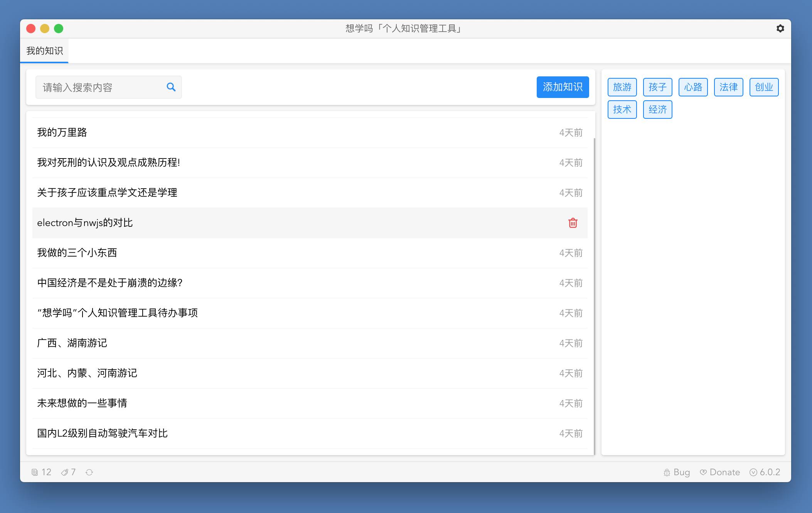Select the 技术 tag filter
812x513 pixels.
coord(622,110)
